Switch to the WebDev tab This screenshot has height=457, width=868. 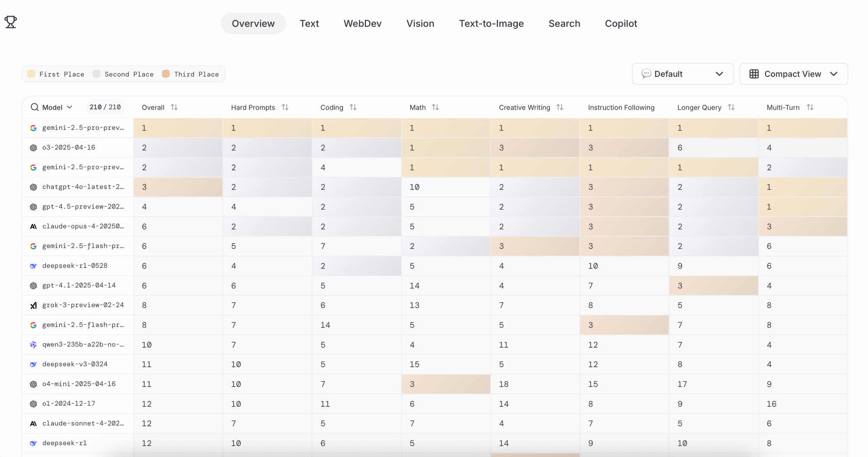coord(363,23)
